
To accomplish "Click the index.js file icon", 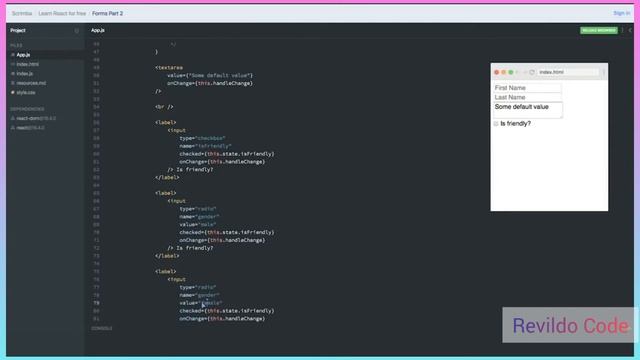I will pos(13,73).
